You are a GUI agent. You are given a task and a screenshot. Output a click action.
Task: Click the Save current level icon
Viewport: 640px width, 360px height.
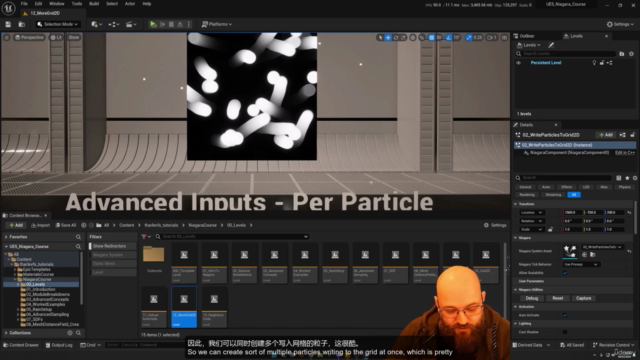(x=8, y=24)
